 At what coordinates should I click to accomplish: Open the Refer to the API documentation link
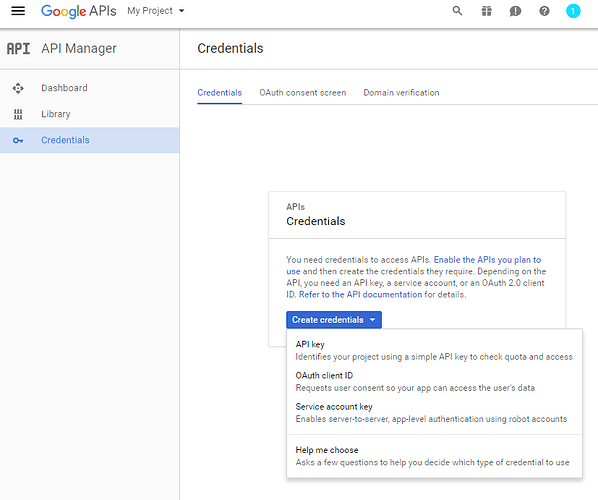[x=360, y=294]
